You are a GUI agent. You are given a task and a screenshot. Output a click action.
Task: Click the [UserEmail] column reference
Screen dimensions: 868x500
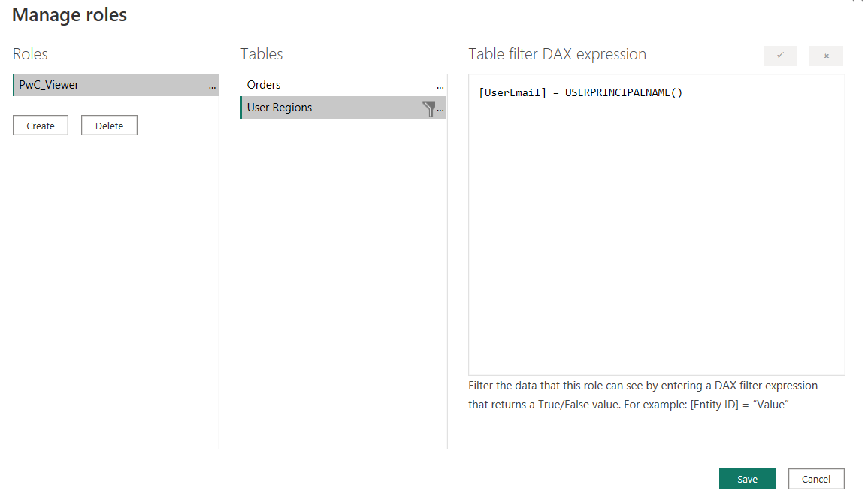coord(513,93)
